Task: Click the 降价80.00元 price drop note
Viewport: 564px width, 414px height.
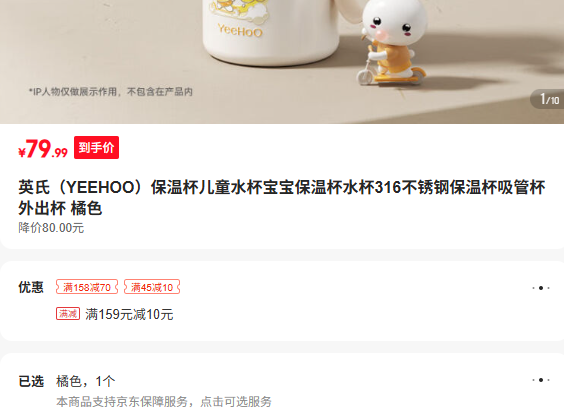Action: click(51, 228)
